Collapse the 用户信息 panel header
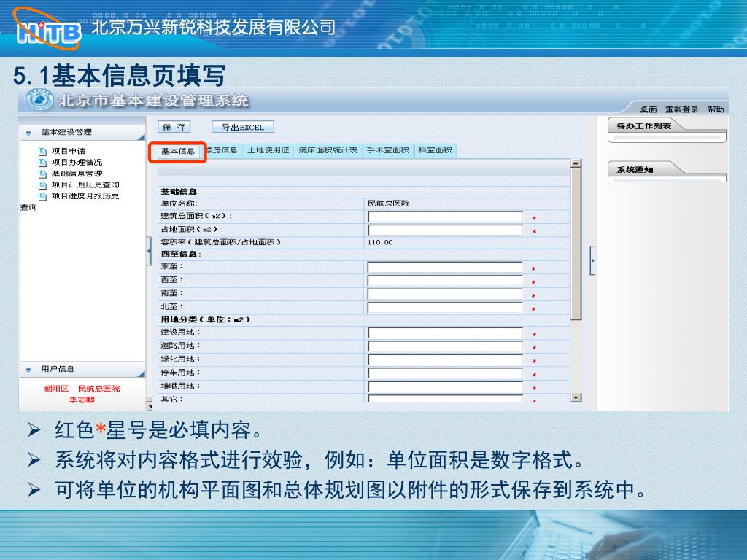Viewport: 747px width, 560px height. [82, 370]
